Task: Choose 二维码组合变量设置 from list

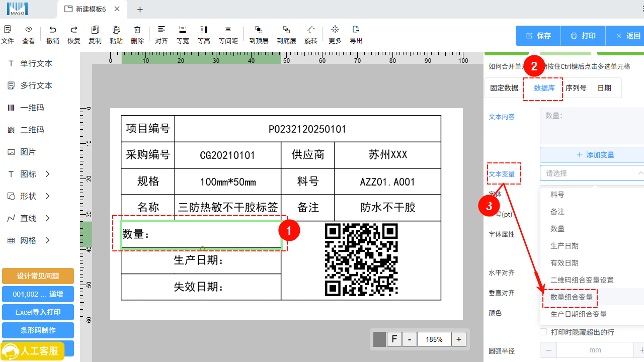Action: coord(592,280)
